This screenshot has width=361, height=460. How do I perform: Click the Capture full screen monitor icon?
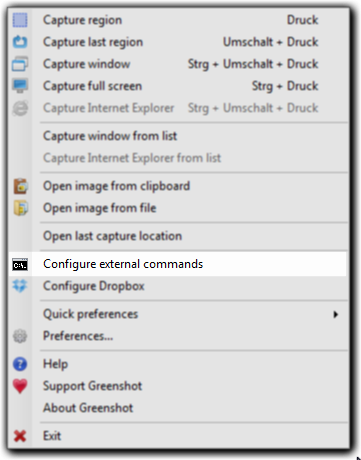(20, 86)
